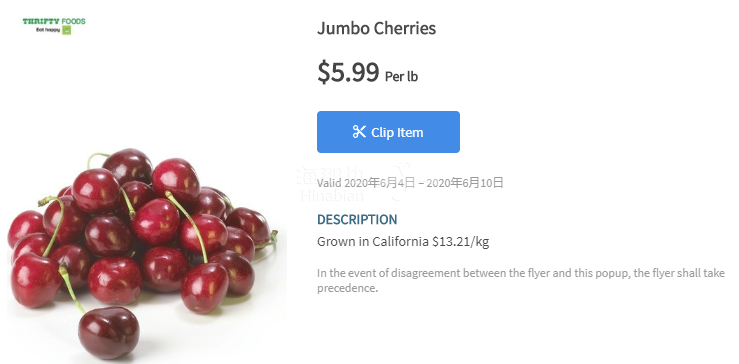Click the Thrifty Foods logo
The width and height of the screenshot is (739, 364).
[54, 26]
